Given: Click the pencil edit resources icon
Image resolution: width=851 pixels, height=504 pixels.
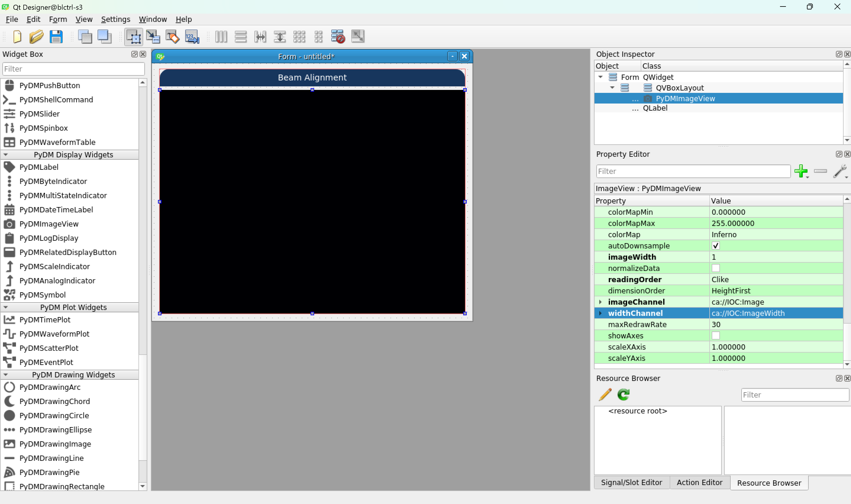Looking at the screenshot, I should pos(605,394).
